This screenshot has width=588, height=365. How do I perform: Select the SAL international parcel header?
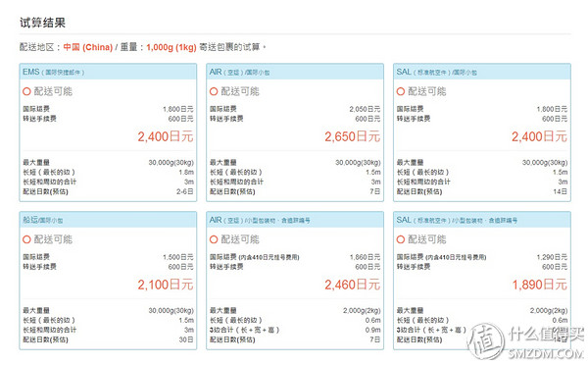click(x=482, y=72)
